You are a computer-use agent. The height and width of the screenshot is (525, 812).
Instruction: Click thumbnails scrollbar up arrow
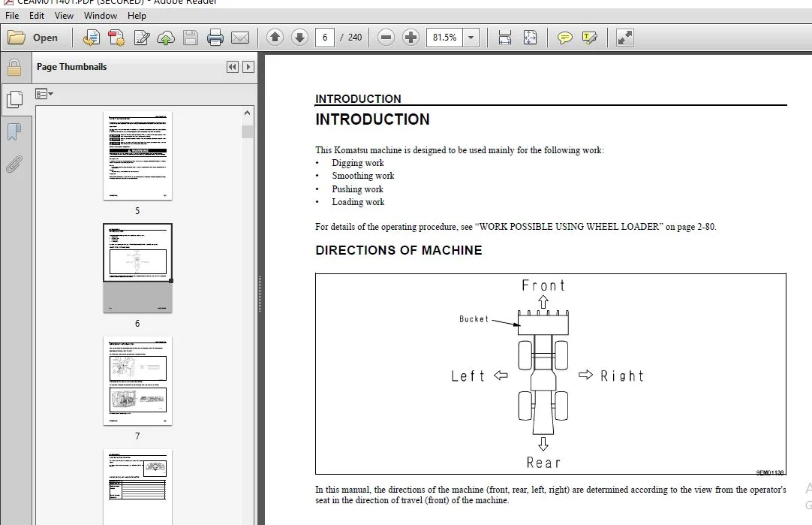pos(247,113)
